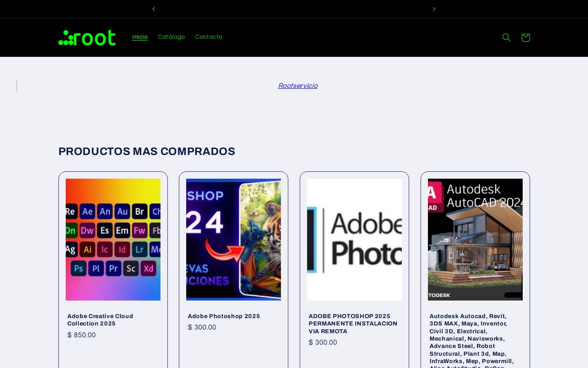The width and height of the screenshot is (588, 368).
Task: Go to Inicio menu item
Action: [x=140, y=37]
